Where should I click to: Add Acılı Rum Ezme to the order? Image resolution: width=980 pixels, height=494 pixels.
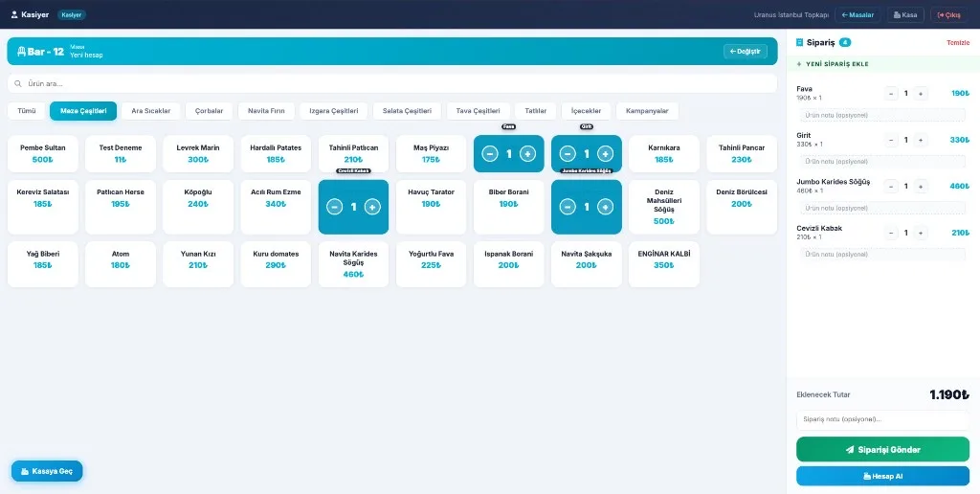coord(276,207)
